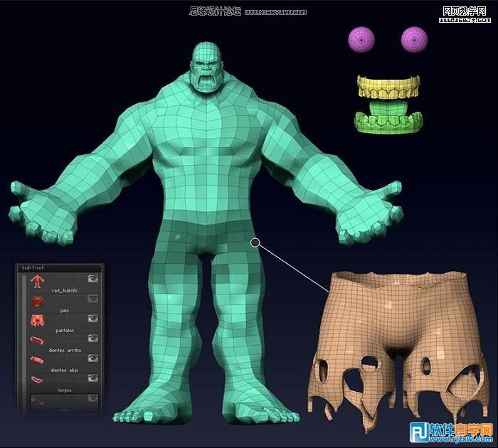This screenshot has width=498, height=448.
Task: Hide the red_hulk05 subtool with eye icon
Action: point(92,279)
